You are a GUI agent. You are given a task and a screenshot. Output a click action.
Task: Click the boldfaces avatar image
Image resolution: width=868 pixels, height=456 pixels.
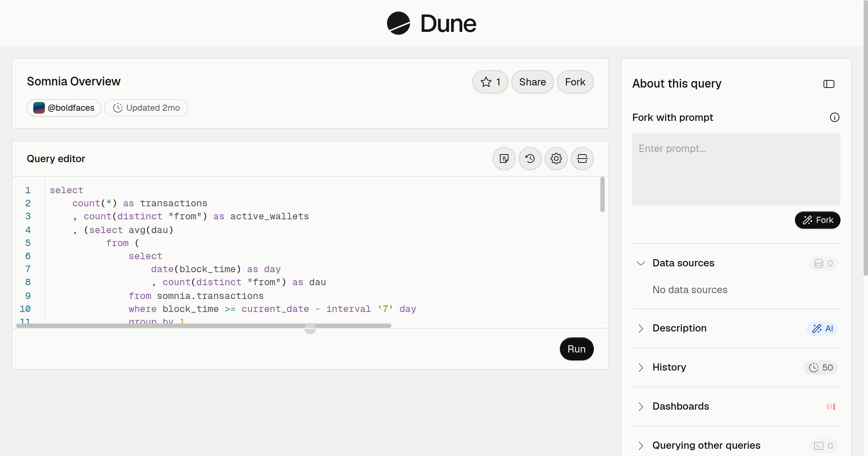pos(39,108)
